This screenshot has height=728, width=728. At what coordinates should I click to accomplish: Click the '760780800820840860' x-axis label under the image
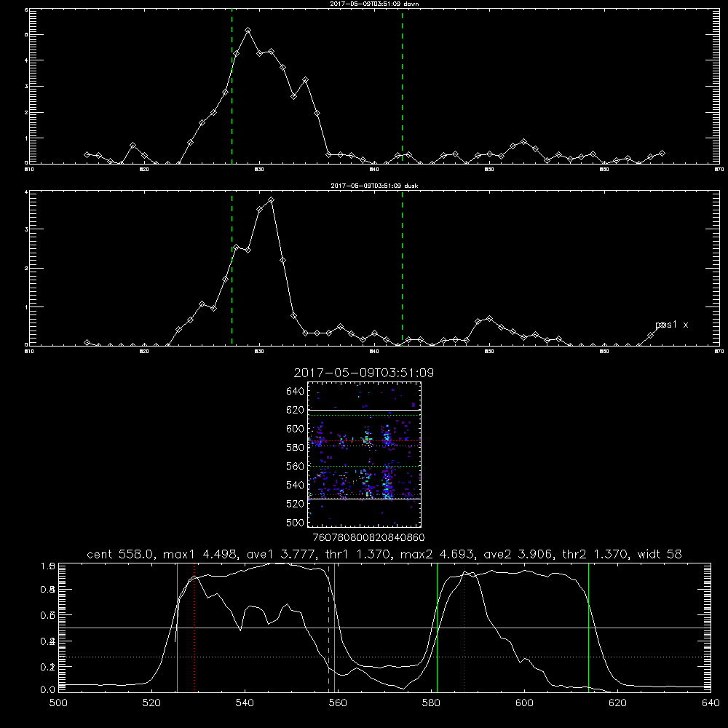(368, 538)
